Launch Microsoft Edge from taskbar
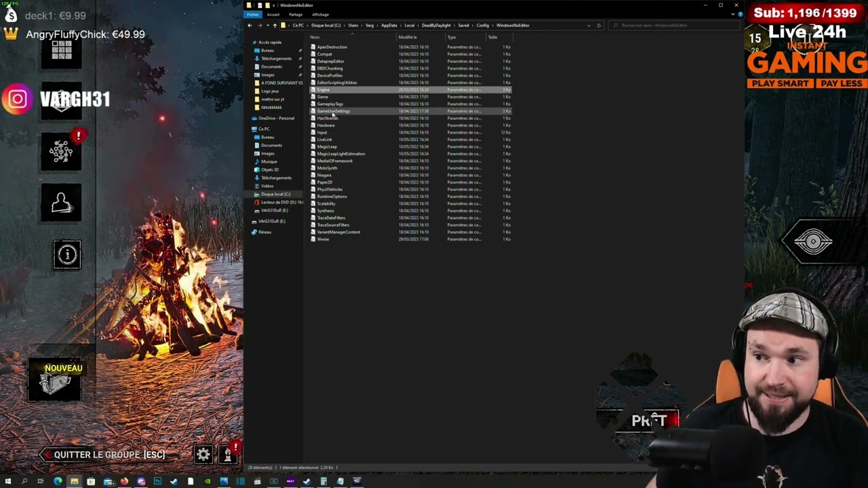 [x=58, y=481]
